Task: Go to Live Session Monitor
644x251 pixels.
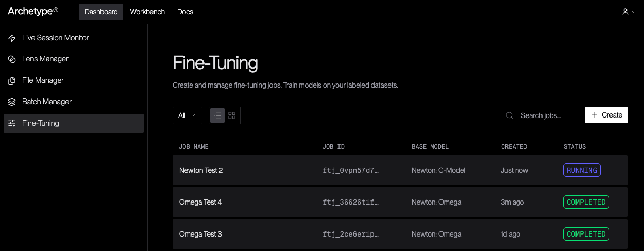Action: click(x=74, y=38)
